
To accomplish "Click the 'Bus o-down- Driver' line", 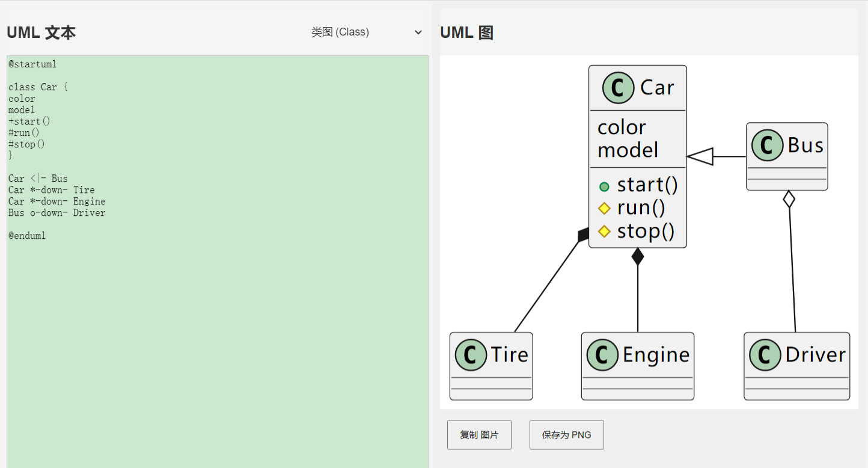I will [57, 213].
